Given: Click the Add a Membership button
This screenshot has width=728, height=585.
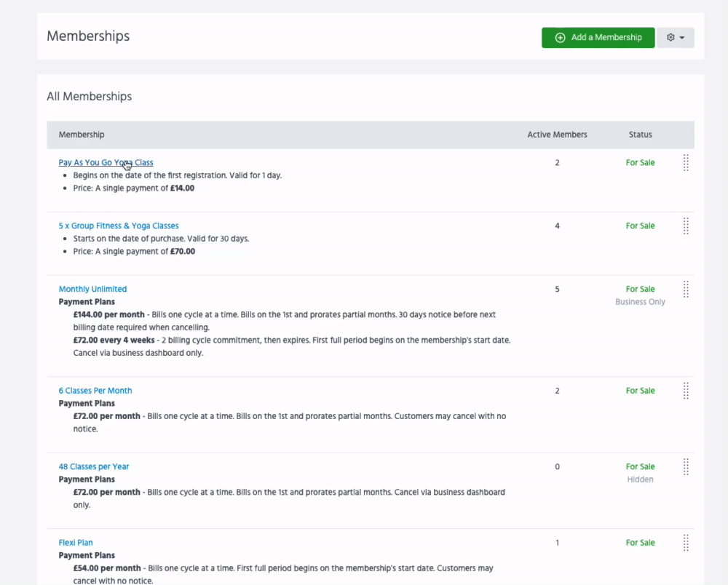Looking at the screenshot, I should (x=598, y=38).
